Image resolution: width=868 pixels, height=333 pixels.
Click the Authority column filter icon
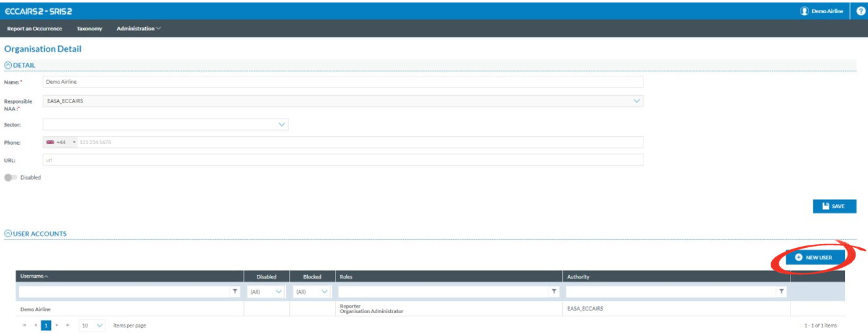(781, 291)
